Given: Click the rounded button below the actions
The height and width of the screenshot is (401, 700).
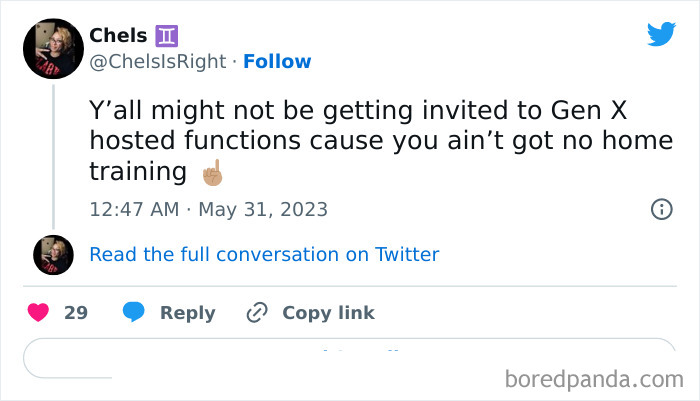Looking at the screenshot, I should [x=349, y=359].
